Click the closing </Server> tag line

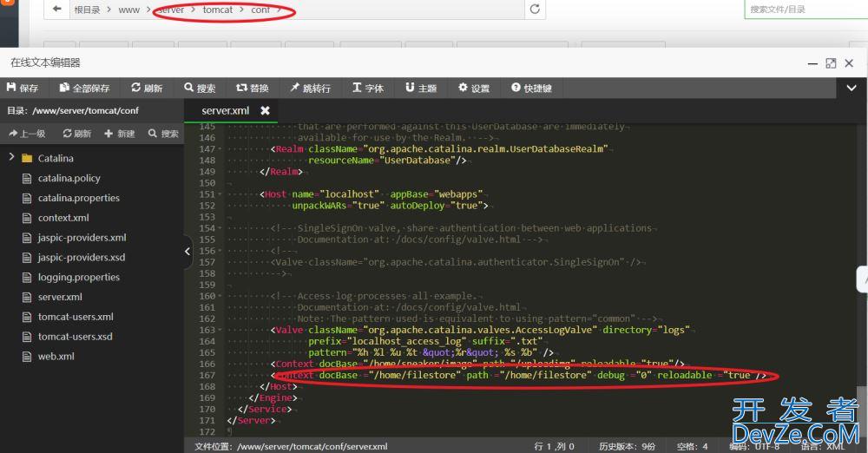[x=251, y=420]
